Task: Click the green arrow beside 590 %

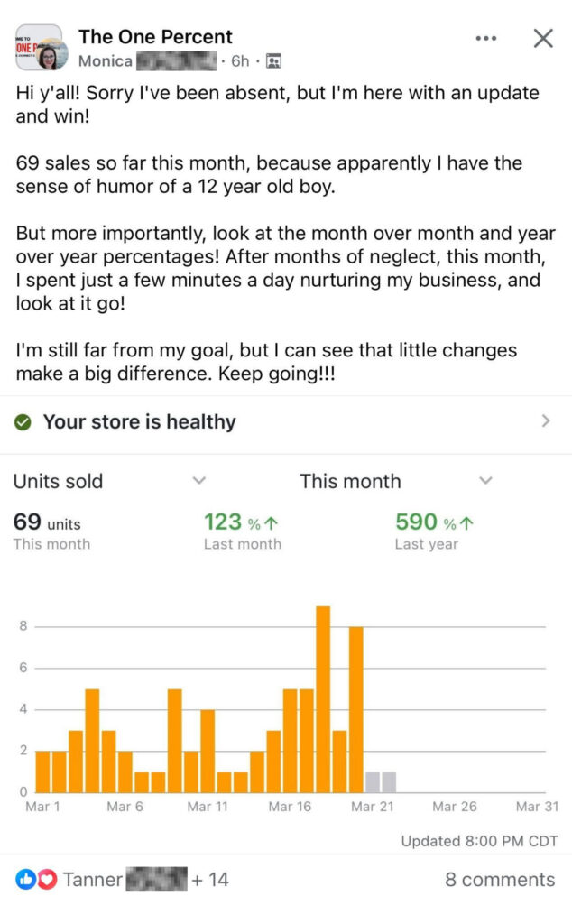Action: [x=466, y=522]
